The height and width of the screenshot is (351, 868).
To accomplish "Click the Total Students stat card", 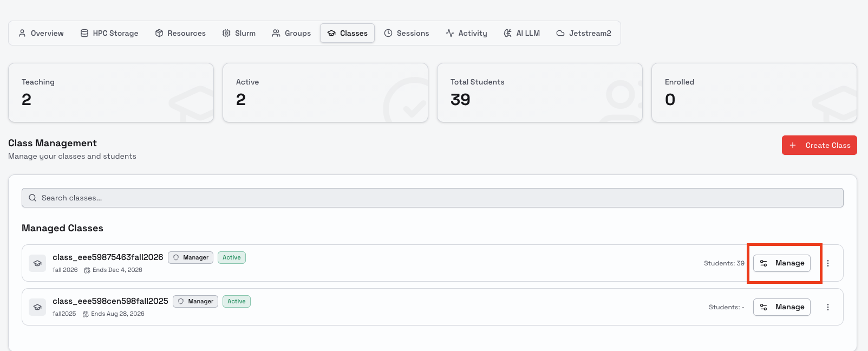I will [540, 93].
